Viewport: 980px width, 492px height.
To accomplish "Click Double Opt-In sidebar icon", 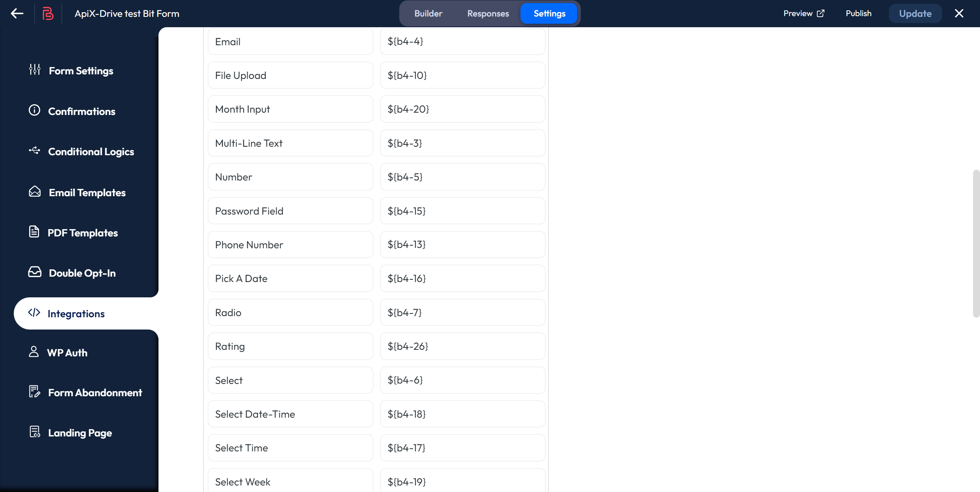I will 34,273.
